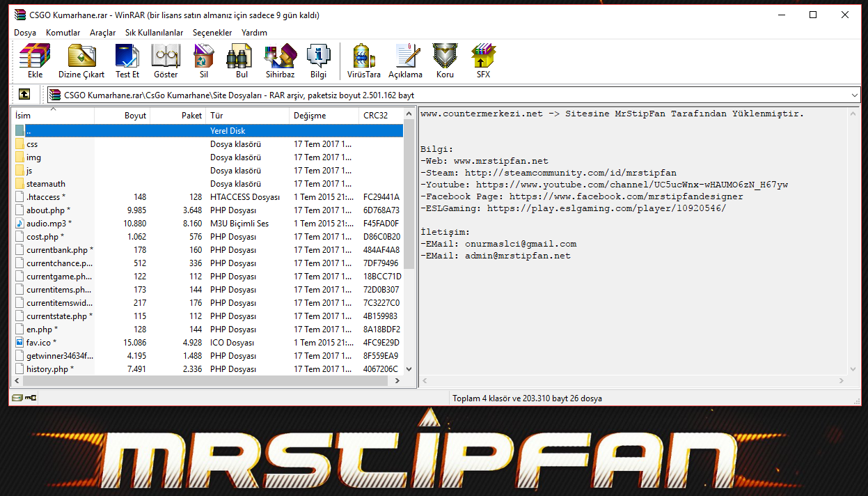
Task: Select the audio.mp3 file icon
Action: (19, 224)
